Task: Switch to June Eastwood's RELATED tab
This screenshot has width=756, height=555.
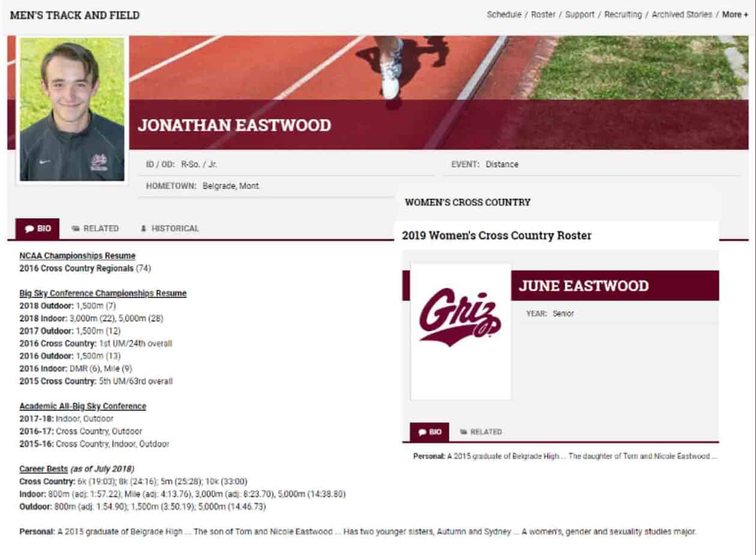Action: 480,432
